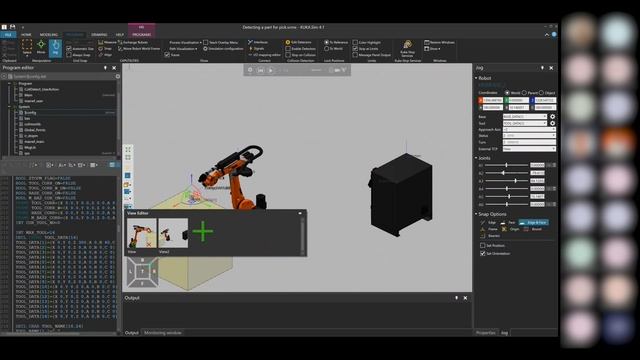Screen dimensions: 640x360
Task: Collapse the Robot section in Jog panel
Action: point(476,78)
